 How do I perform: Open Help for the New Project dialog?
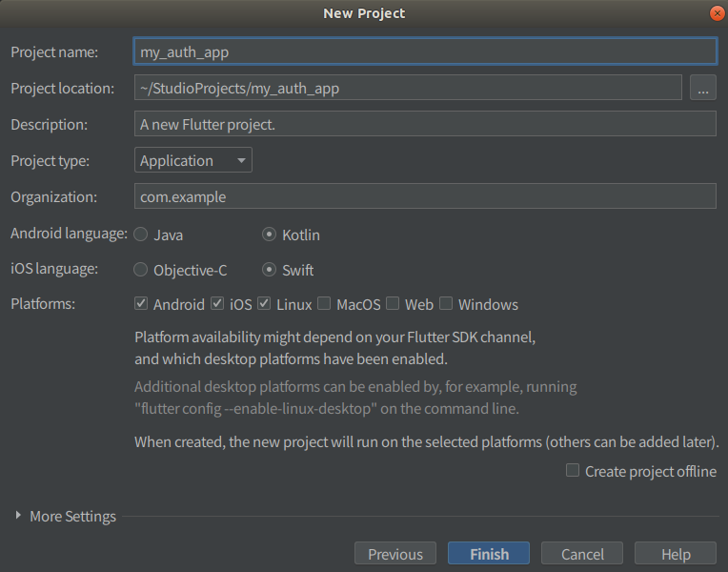676,554
